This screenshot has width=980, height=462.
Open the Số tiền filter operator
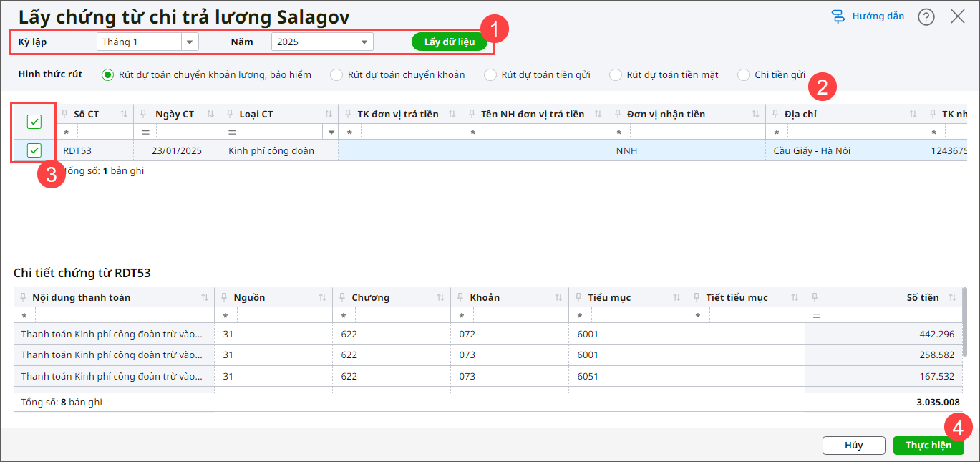click(x=817, y=316)
